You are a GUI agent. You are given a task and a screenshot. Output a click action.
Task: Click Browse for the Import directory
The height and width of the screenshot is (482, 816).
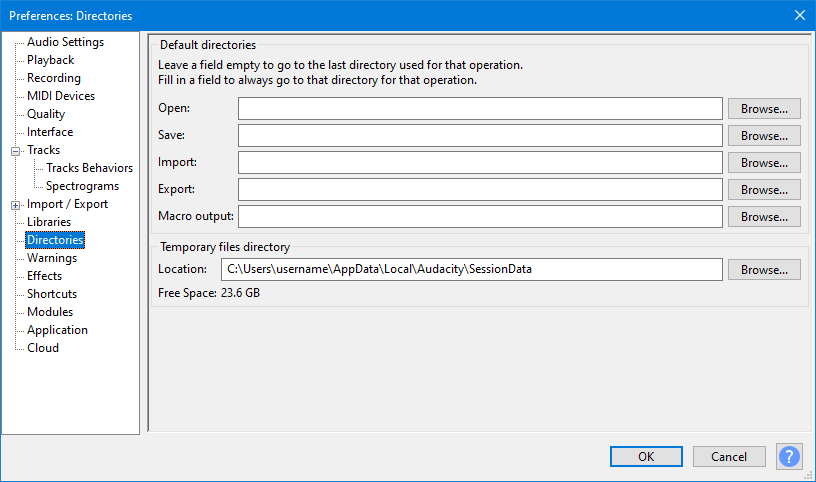[764, 163]
